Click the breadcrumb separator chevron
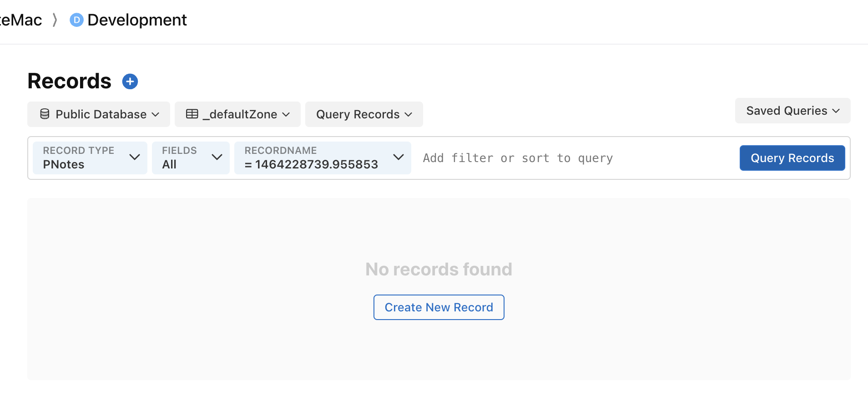Screen dimensions: 868x417 (x=55, y=20)
